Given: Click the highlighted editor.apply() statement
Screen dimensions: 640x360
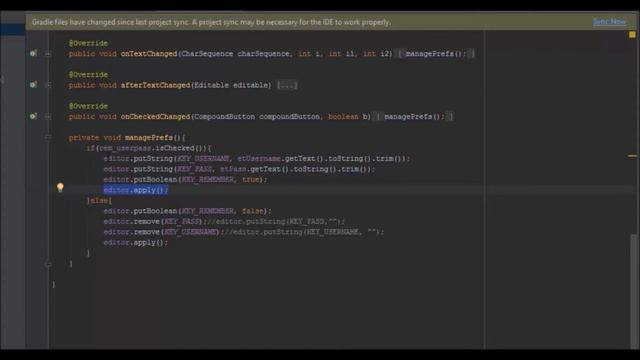Looking at the screenshot, I should coord(136,190).
